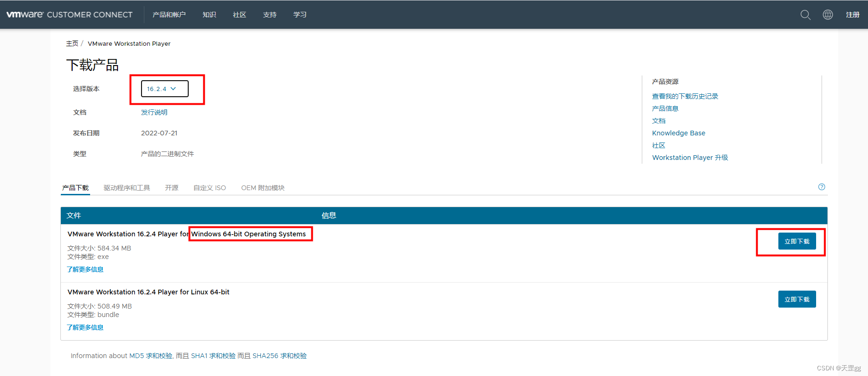The width and height of the screenshot is (868, 376).
Task: Click the 文件类型: exe text
Action: pyautogui.click(x=88, y=257)
